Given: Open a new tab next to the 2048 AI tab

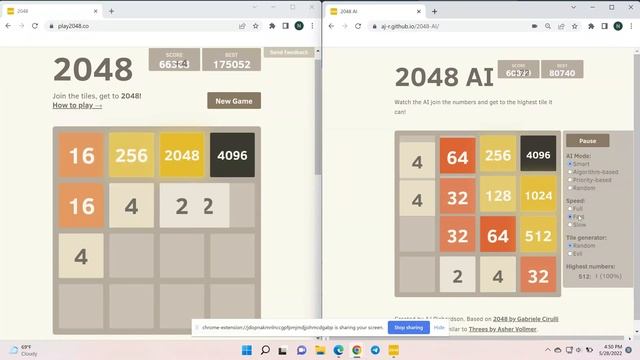Looking at the screenshot, I should pos(434,11).
